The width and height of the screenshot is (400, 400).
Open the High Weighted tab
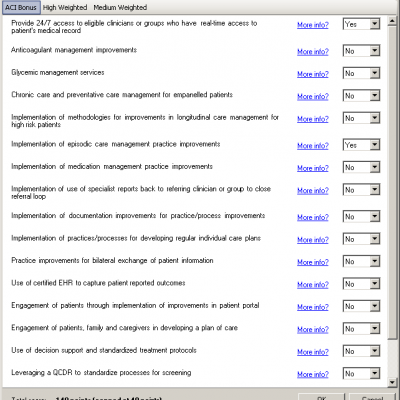65,7
